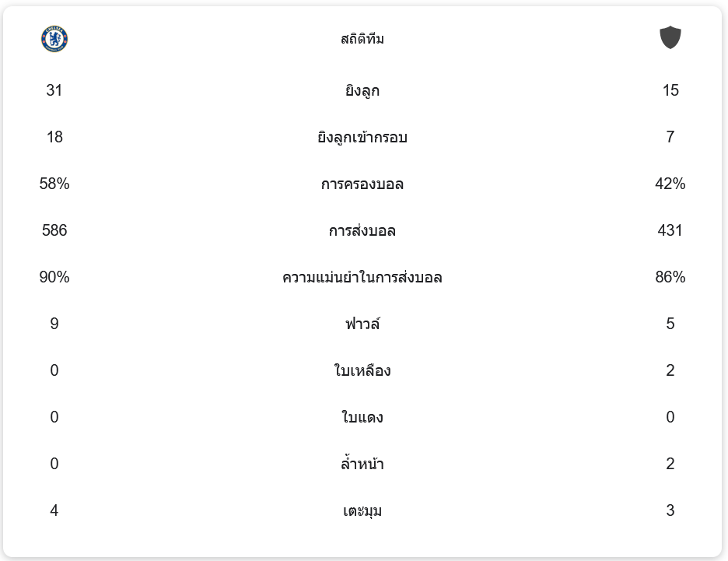Click the gray shield away team icon
Viewport: 728px width, 561px height.
click(x=670, y=37)
